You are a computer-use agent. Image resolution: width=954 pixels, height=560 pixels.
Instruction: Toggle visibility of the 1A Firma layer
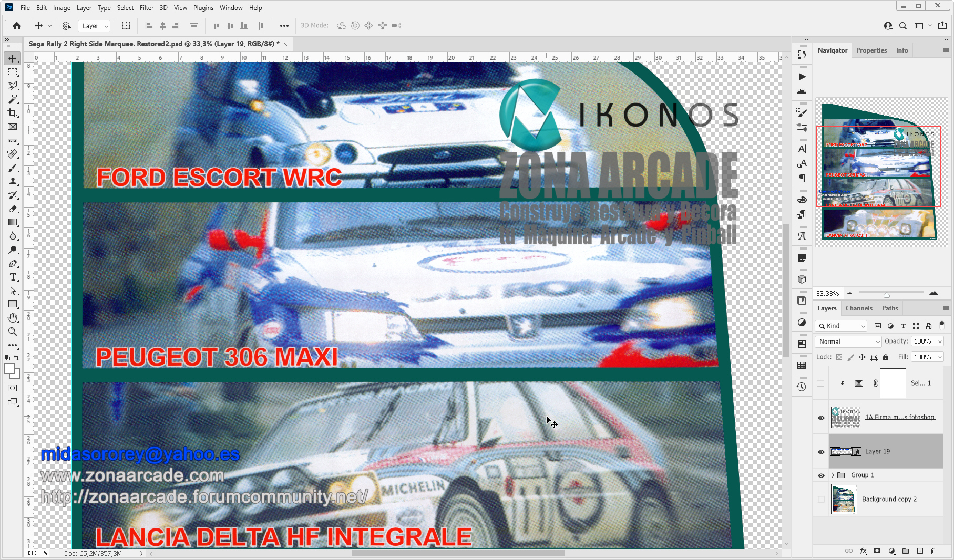click(821, 417)
